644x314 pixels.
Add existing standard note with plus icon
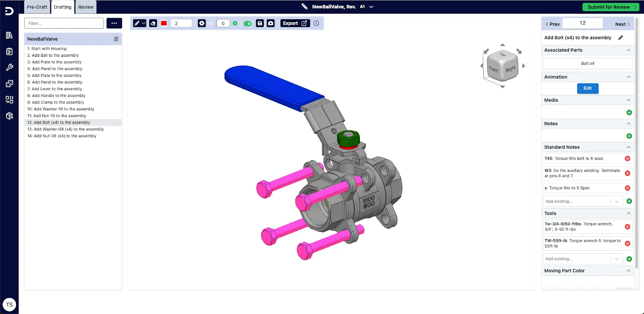629,201
